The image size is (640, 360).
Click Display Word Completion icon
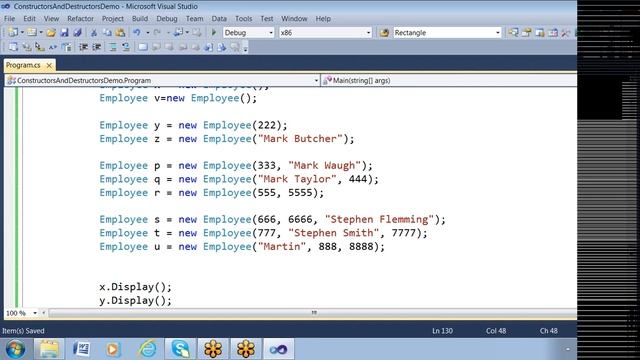click(53, 47)
